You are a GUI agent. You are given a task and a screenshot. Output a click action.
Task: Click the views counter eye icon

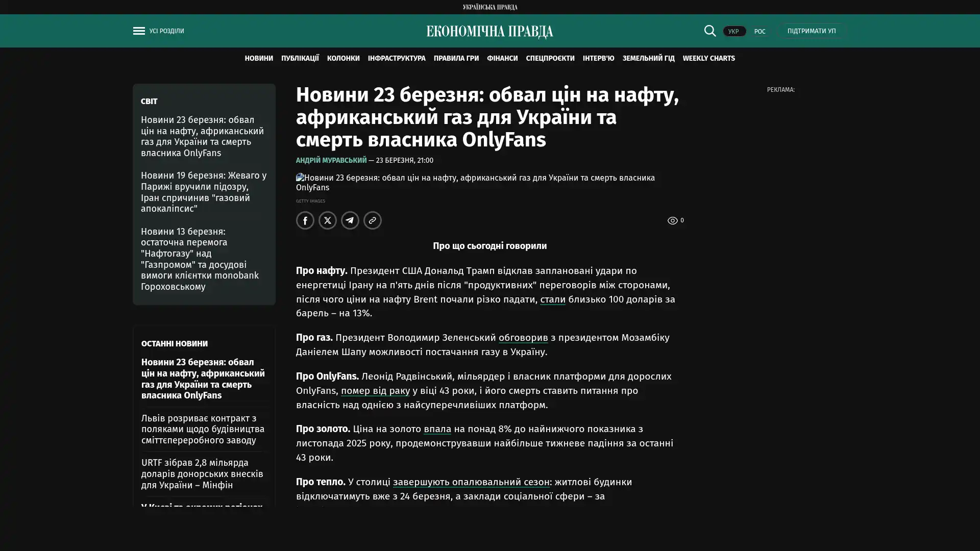[x=672, y=220]
